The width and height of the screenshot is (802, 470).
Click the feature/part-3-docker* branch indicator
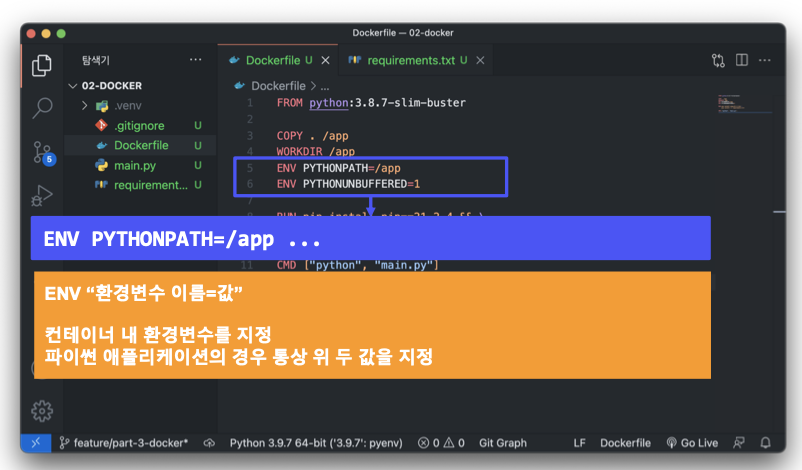pyautogui.click(x=124, y=443)
